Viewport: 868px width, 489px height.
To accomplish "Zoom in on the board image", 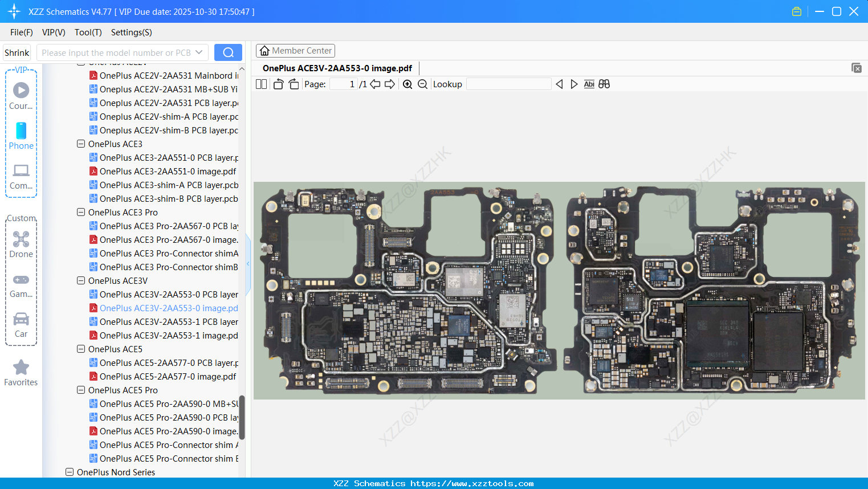I will coord(407,84).
